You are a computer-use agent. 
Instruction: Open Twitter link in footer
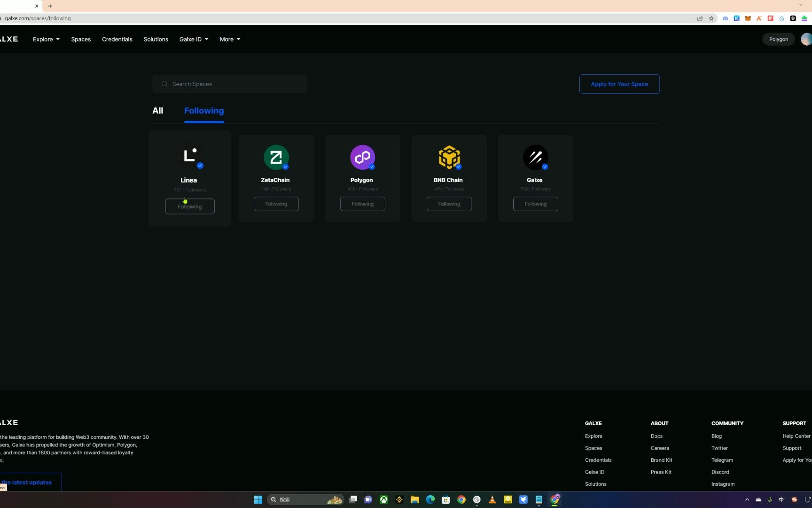pyautogui.click(x=719, y=448)
